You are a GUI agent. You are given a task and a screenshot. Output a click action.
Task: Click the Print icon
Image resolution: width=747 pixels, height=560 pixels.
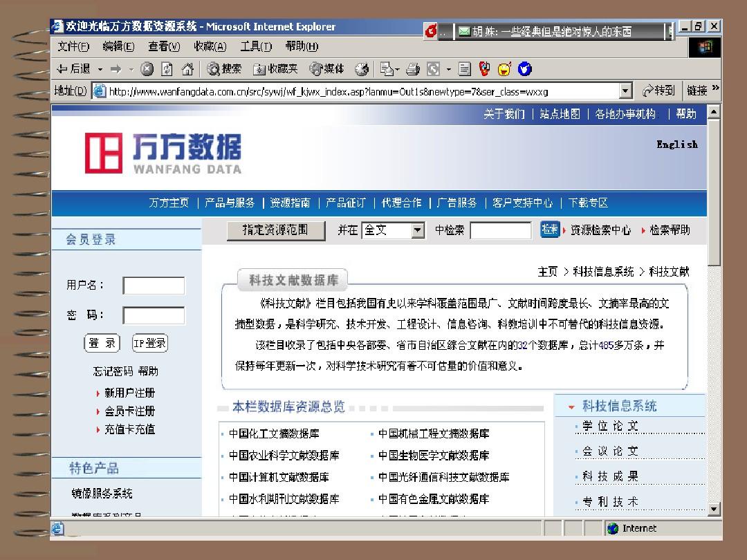point(412,68)
